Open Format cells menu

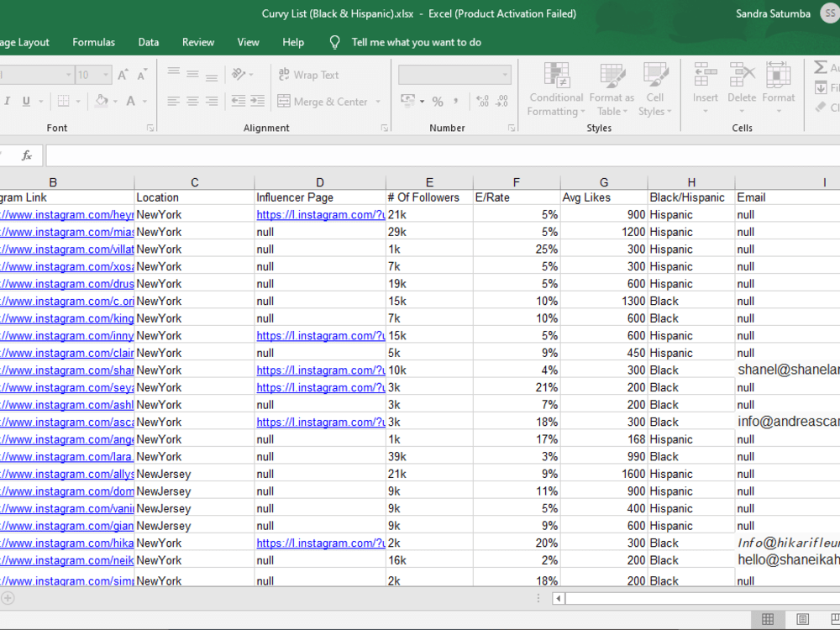point(779,88)
